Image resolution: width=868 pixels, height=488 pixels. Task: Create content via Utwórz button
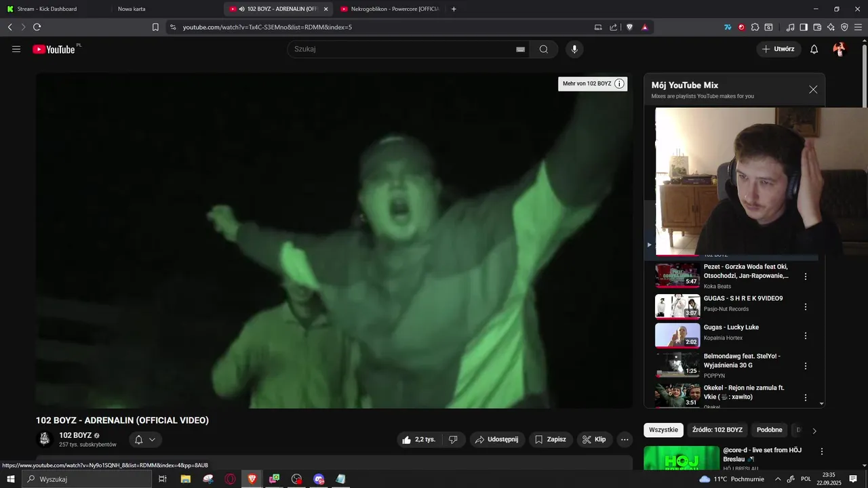pos(778,49)
